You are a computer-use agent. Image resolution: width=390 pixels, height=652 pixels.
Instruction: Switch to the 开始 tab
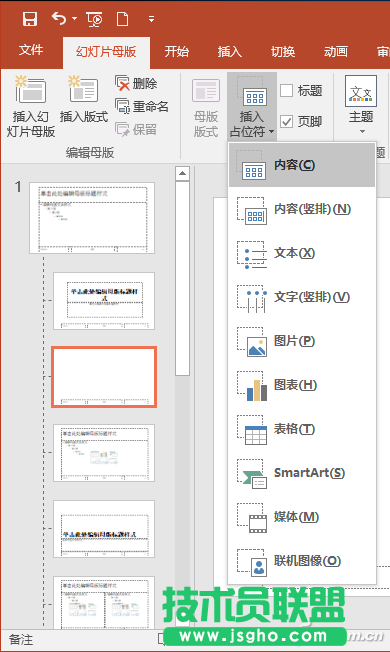pos(176,52)
